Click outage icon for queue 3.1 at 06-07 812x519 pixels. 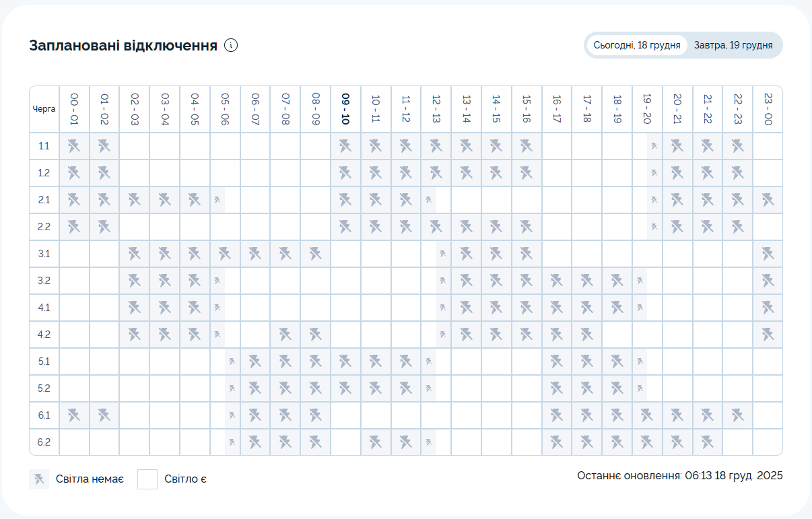coord(255,254)
